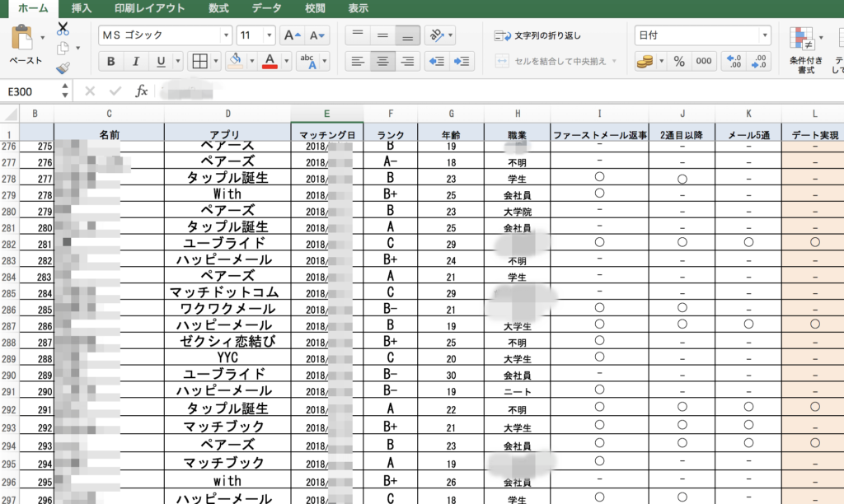Click the fx insert function icon

(x=141, y=91)
